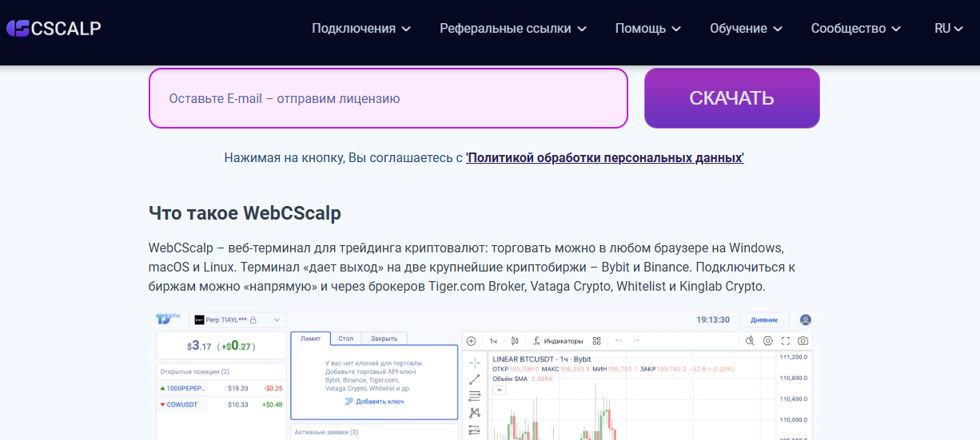980x440 pixels.
Task: Select the Лимит order tab
Action: (x=310, y=339)
